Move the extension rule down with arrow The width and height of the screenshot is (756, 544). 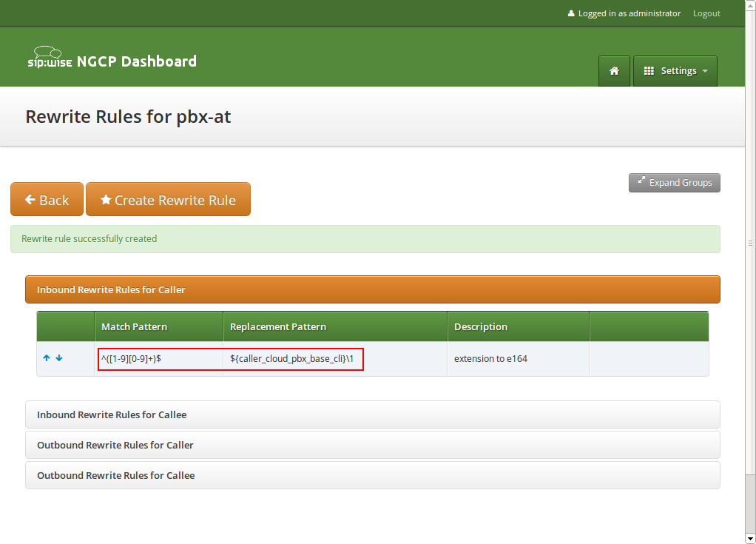(x=59, y=357)
